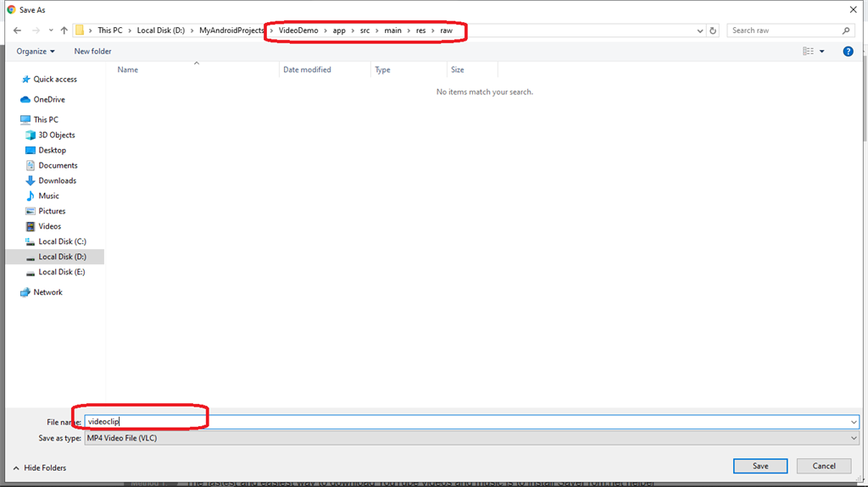Click the Pictures icon

click(x=31, y=211)
